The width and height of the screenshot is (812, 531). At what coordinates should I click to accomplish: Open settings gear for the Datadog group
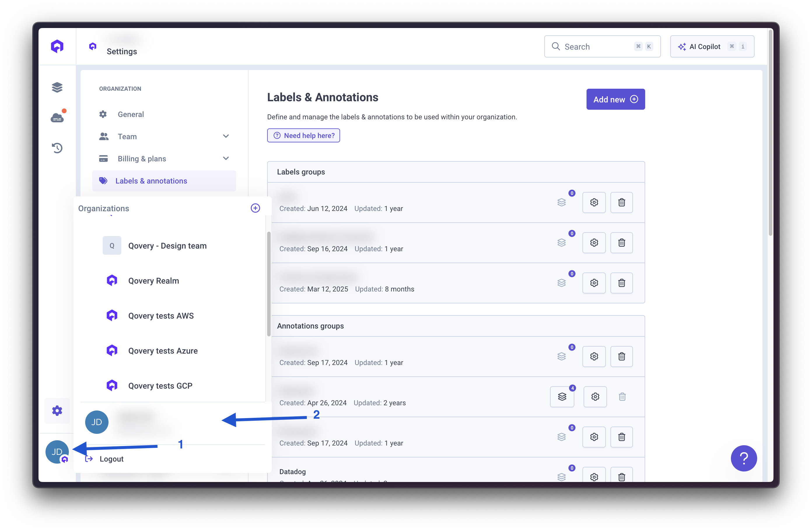point(594,477)
